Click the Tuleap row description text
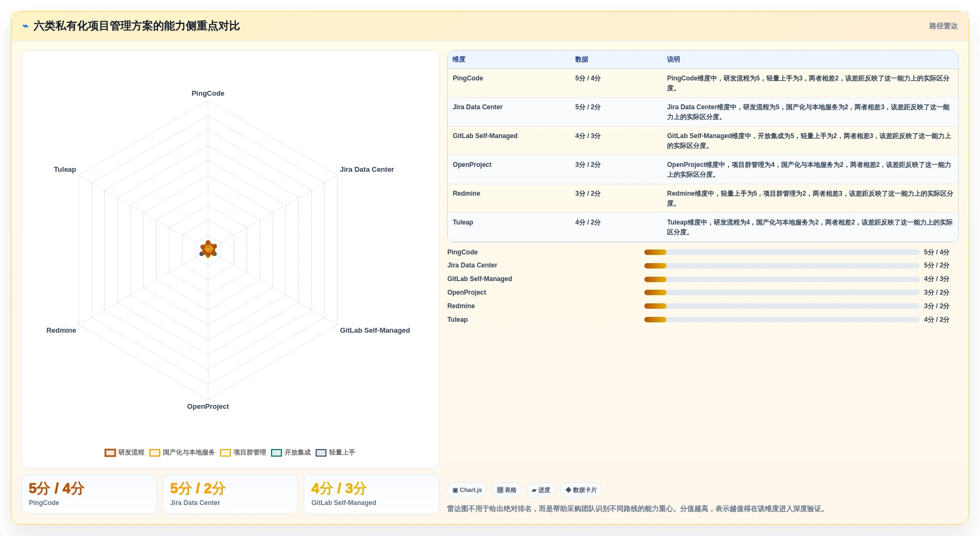Viewport: 980px width, 536px height. click(810, 227)
